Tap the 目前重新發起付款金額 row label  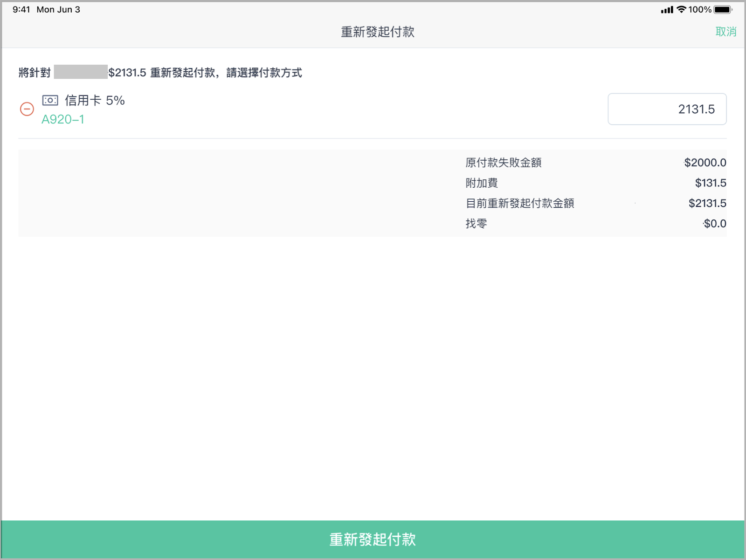[x=520, y=203]
